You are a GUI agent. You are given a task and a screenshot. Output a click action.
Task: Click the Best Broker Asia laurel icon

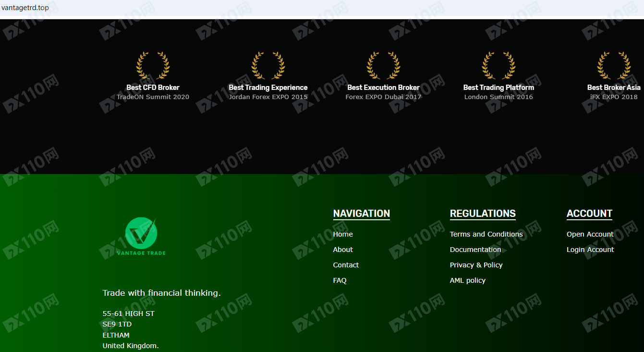[x=614, y=65]
